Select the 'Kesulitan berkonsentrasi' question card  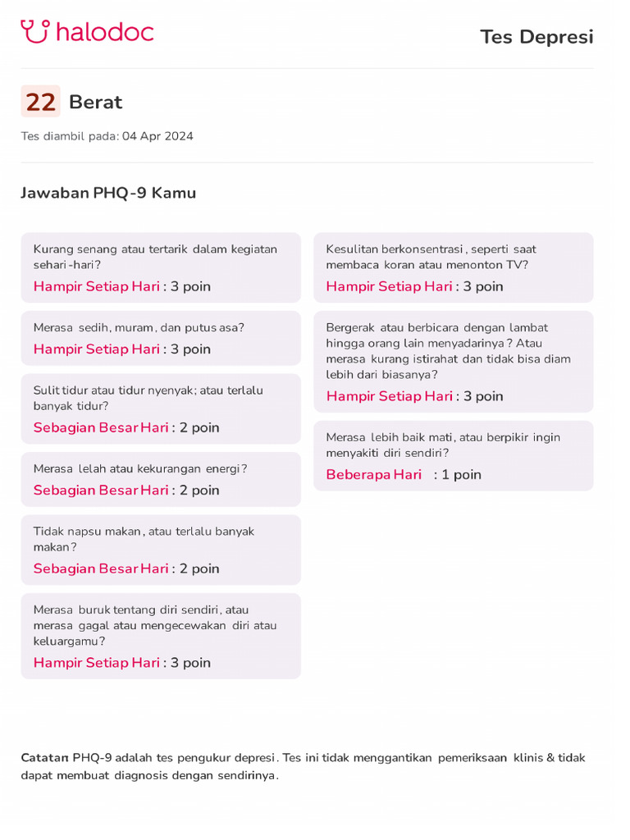[453, 267]
